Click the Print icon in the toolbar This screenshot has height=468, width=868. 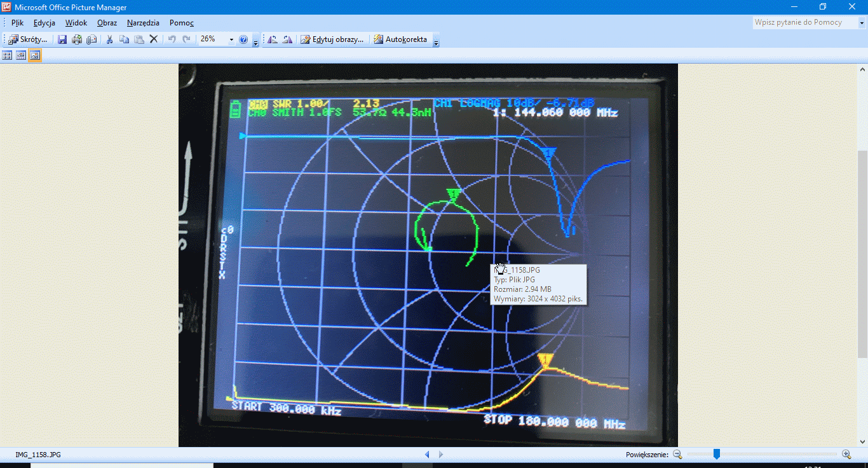[x=77, y=39]
